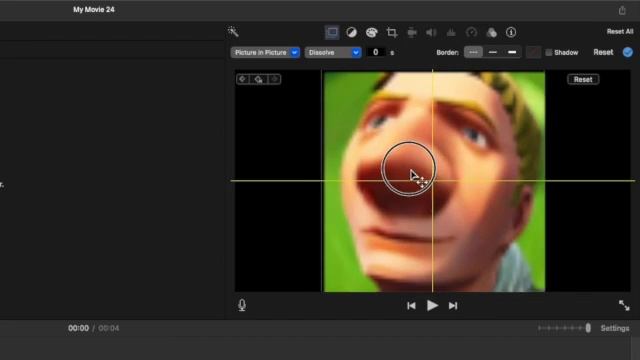Open the color balance tool
640x360 pixels.
click(x=351, y=32)
